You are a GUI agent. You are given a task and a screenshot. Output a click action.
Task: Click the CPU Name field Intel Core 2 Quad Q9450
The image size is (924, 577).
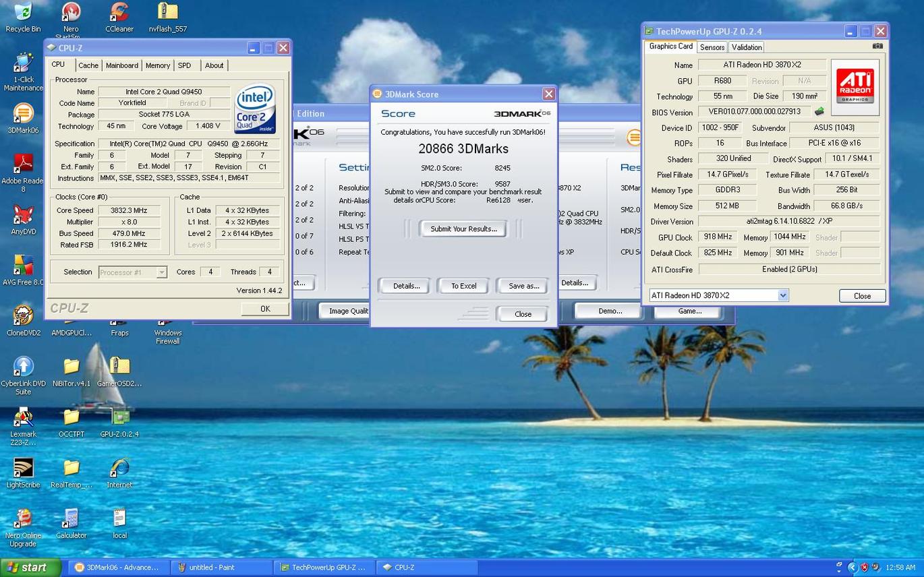[x=163, y=92]
